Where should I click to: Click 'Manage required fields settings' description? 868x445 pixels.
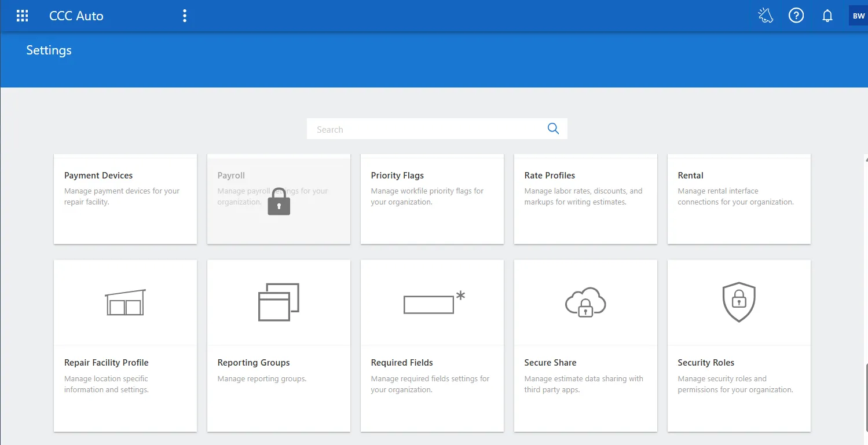pos(430,384)
